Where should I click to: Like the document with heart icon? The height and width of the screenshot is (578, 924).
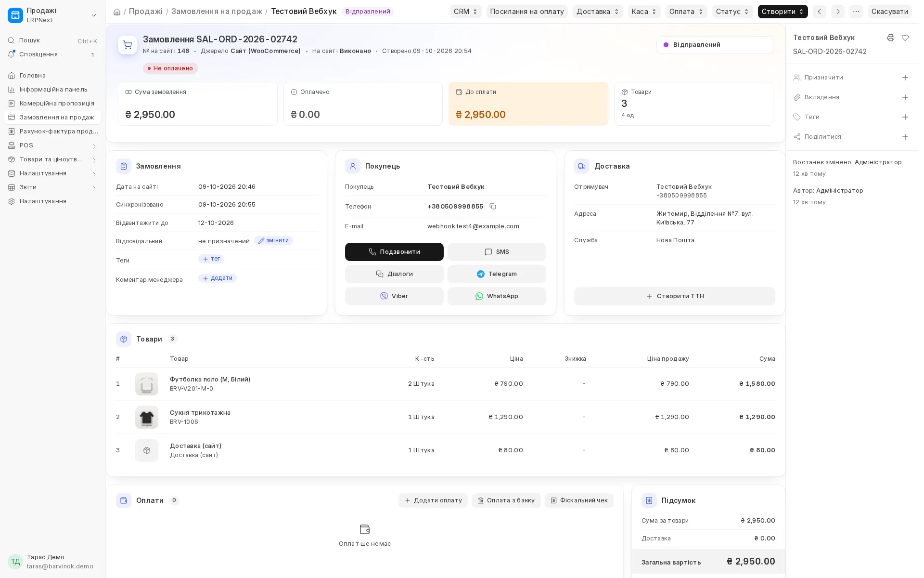(x=905, y=38)
